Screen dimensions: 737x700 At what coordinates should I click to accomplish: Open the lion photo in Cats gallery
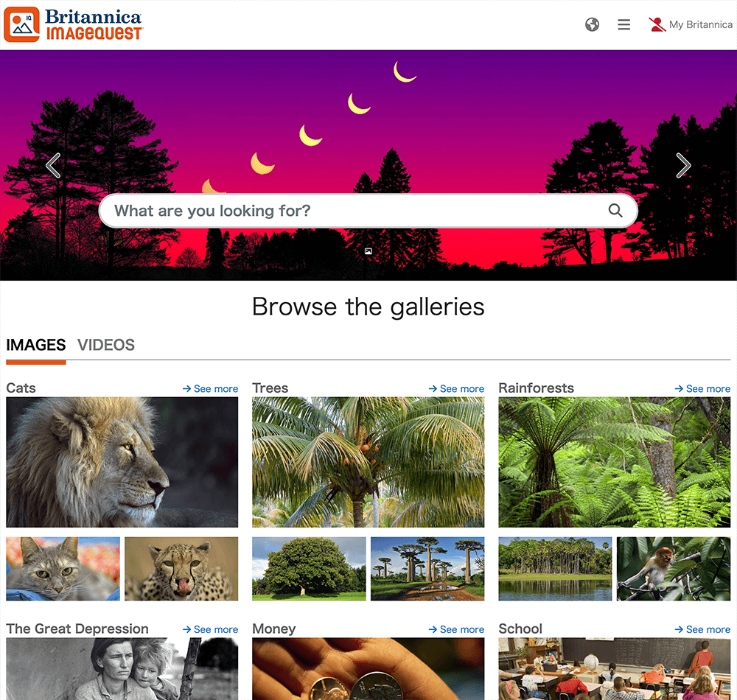click(x=122, y=462)
